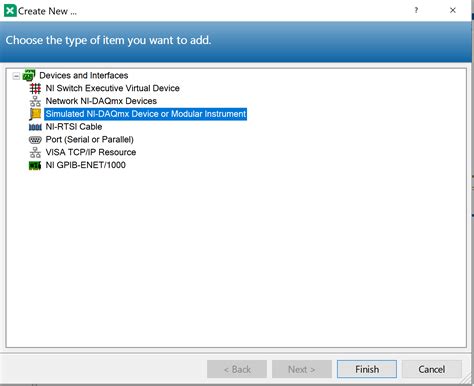Collapse the Devices and Interfaces tree node
The width and height of the screenshot is (474, 386).
coord(16,76)
